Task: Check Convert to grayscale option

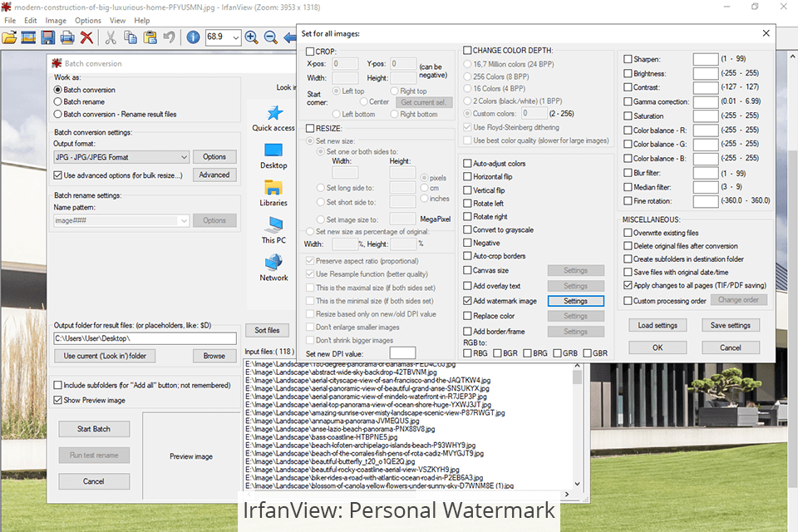Action: (467, 229)
